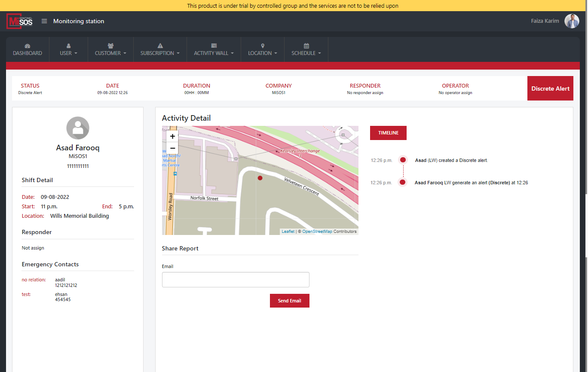Image resolution: width=588 pixels, height=372 pixels.
Task: Focus the Share Report email field
Action: pyautogui.click(x=236, y=280)
